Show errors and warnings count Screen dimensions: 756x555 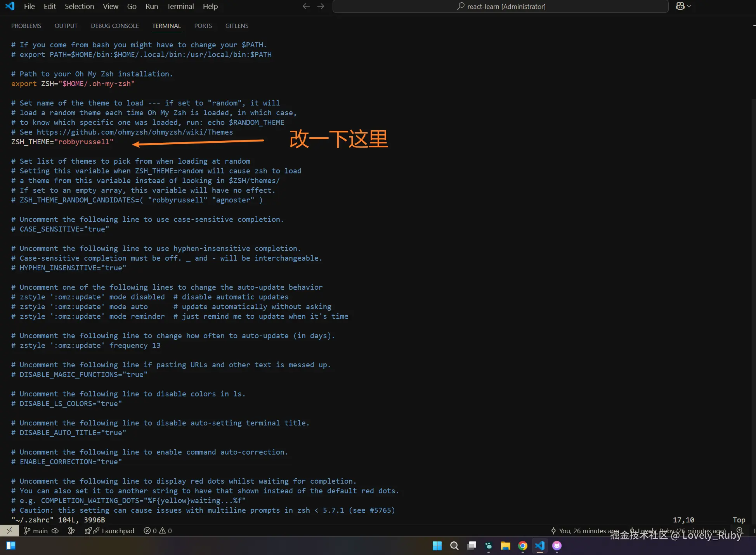pyautogui.click(x=158, y=531)
